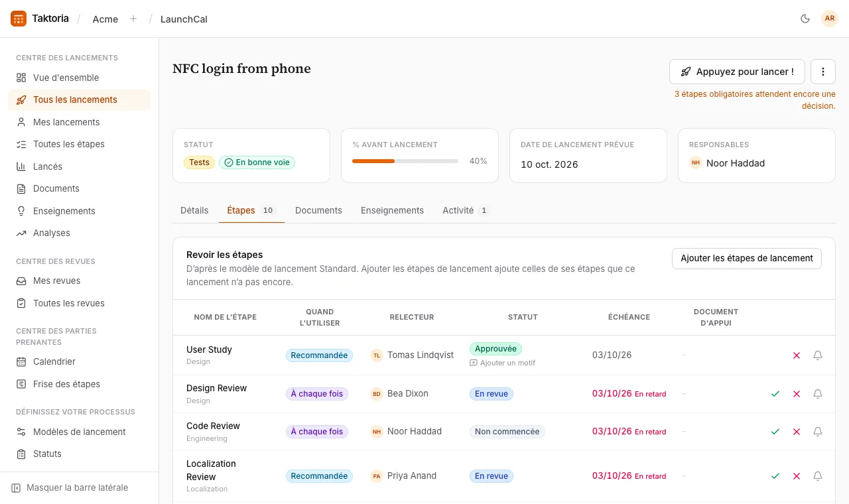Click Ajouter les étapes de lancement
Screen dimensions: 849x504
coord(747,259)
